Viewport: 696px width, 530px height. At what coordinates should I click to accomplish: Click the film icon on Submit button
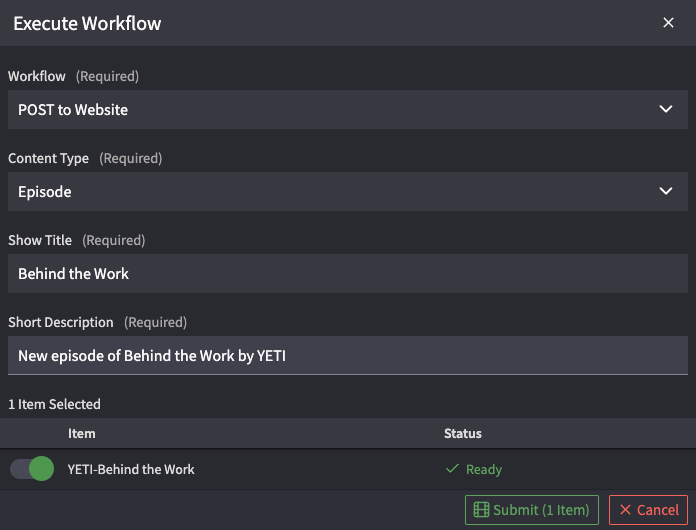tap(481, 510)
